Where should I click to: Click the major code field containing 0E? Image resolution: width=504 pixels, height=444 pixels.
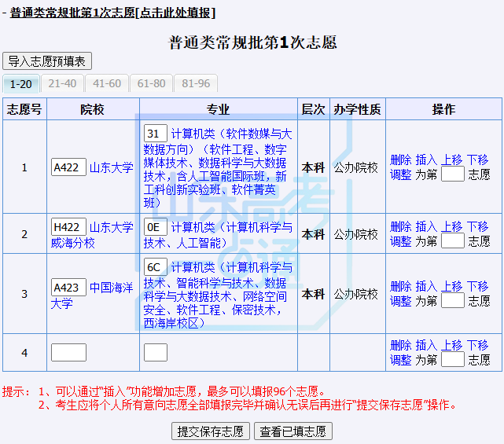pyautogui.click(x=155, y=226)
